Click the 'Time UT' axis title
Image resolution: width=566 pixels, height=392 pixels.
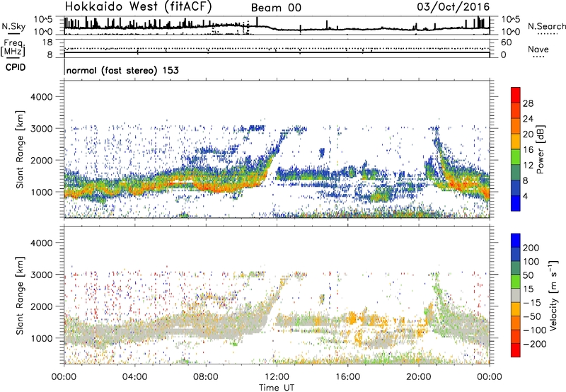(277, 388)
